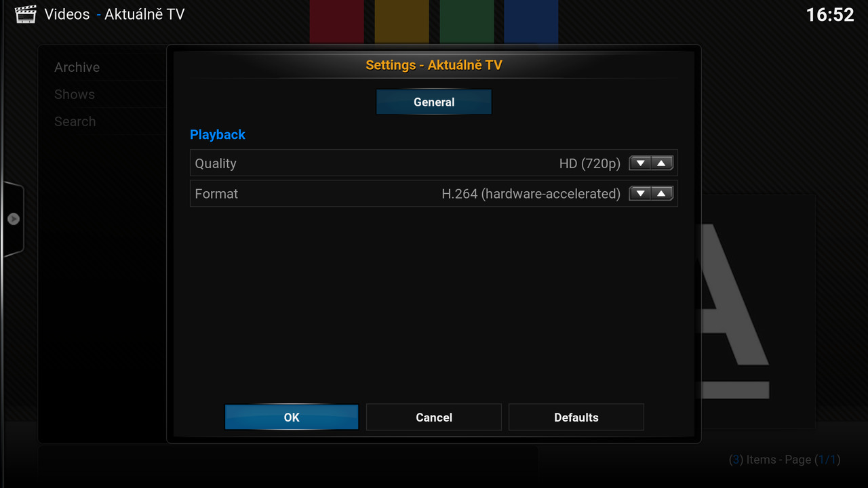Open the side panel arrow handle
The height and width of the screenshot is (488, 868).
(x=14, y=219)
